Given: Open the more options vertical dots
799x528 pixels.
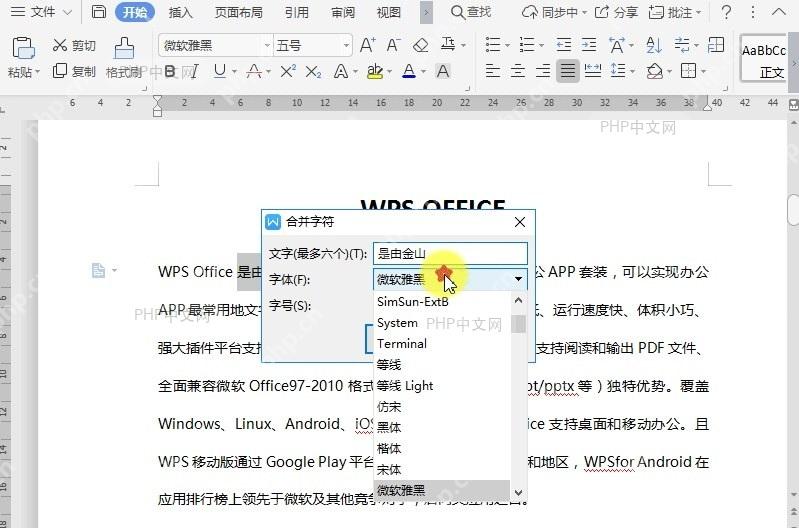Looking at the screenshot, I should click(753, 12).
